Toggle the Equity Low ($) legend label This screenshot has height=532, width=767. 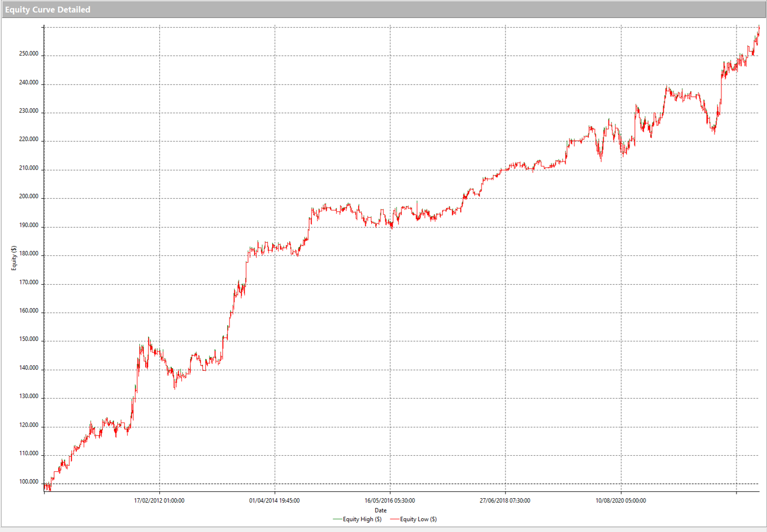(418, 519)
